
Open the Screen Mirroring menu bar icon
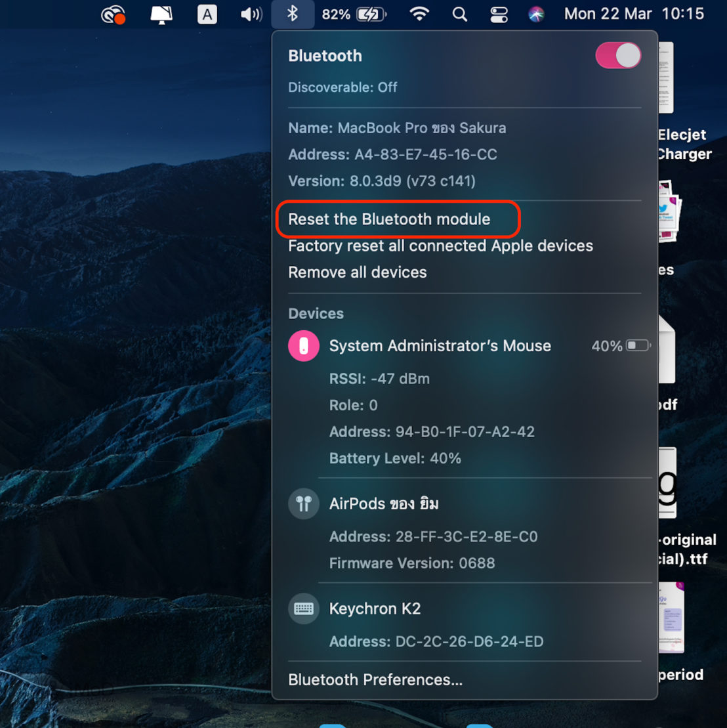(x=161, y=14)
